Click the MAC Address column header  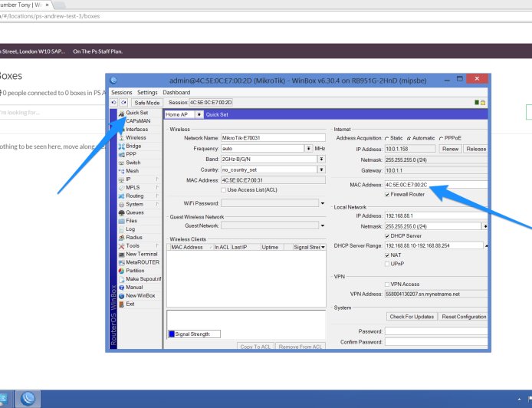[189, 248]
